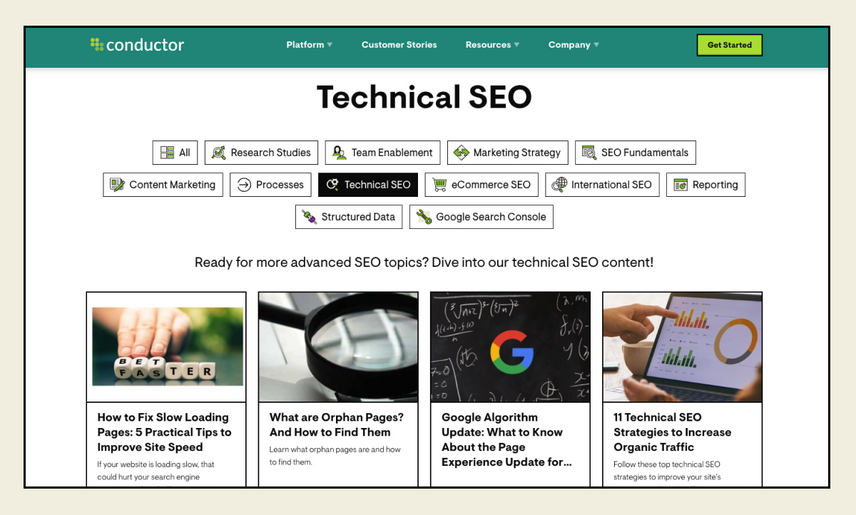Click the Content Marketing pencil icon
Viewport: 856px width, 515px height.
tap(117, 185)
